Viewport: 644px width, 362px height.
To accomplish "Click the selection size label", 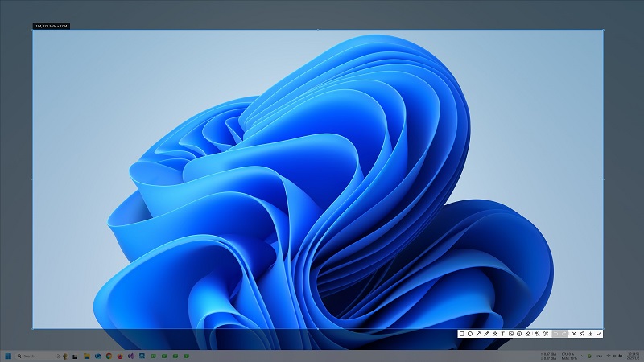I will click(x=52, y=27).
